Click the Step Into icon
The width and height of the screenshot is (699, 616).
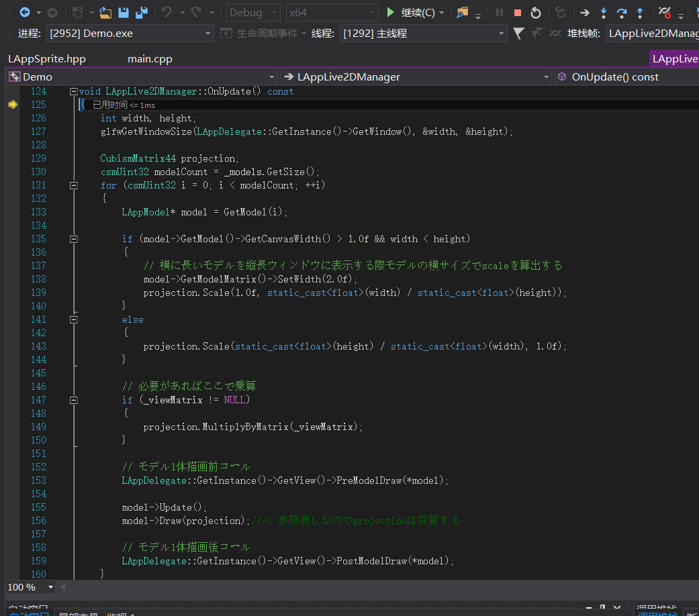pos(603,12)
